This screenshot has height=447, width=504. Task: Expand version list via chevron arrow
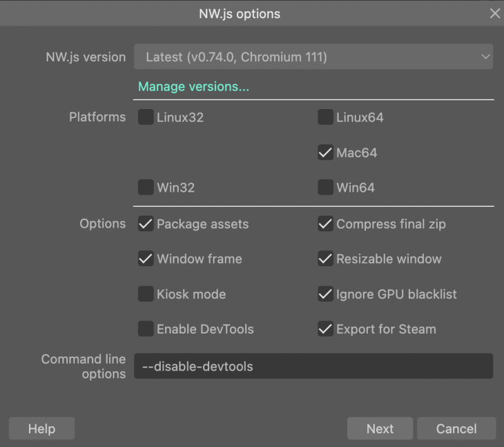[485, 57]
